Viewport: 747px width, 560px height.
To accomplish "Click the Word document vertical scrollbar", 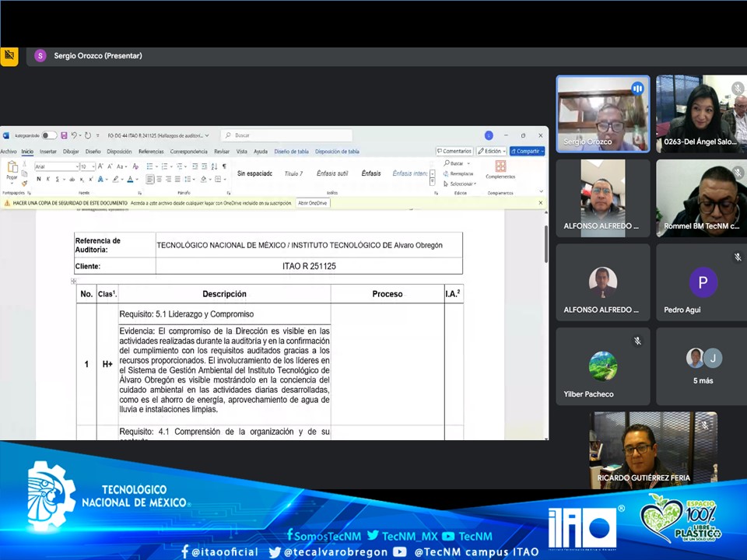I will [546, 243].
